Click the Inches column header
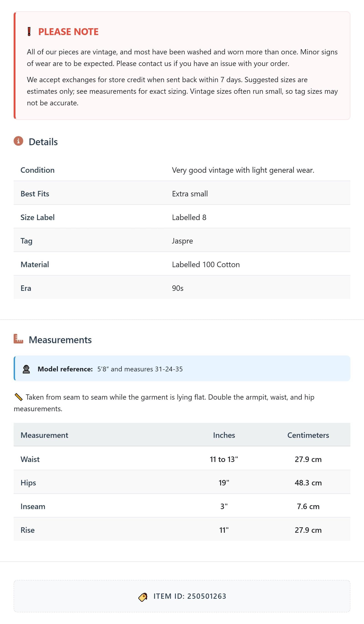Image resolution: width=364 pixels, height=624 pixels. pos(224,435)
